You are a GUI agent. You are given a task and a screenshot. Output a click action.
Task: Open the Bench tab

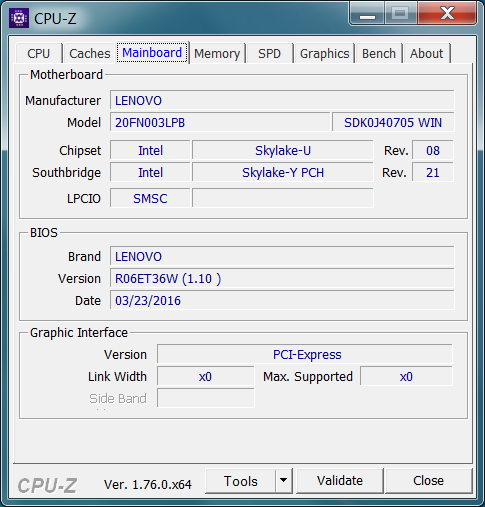click(379, 53)
